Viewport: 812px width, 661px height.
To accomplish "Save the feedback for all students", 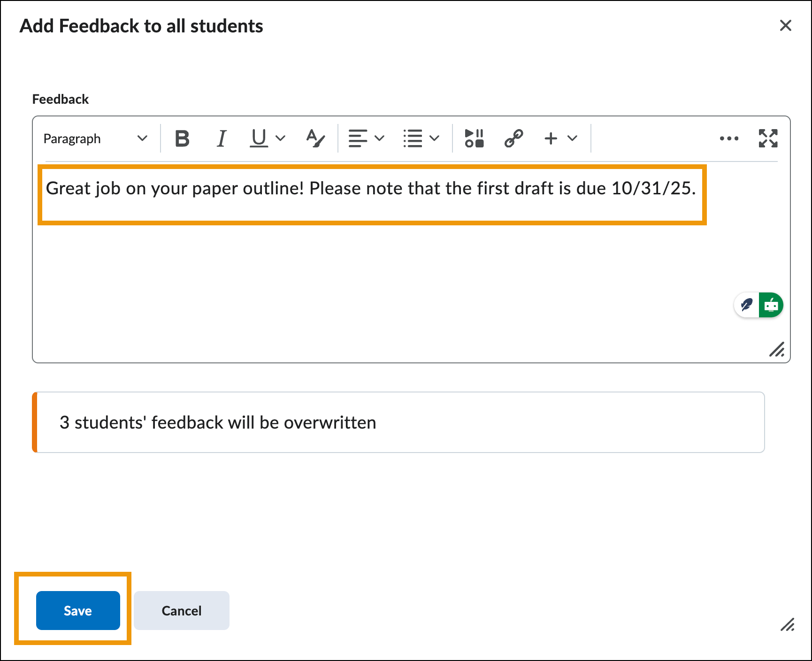I will [78, 610].
